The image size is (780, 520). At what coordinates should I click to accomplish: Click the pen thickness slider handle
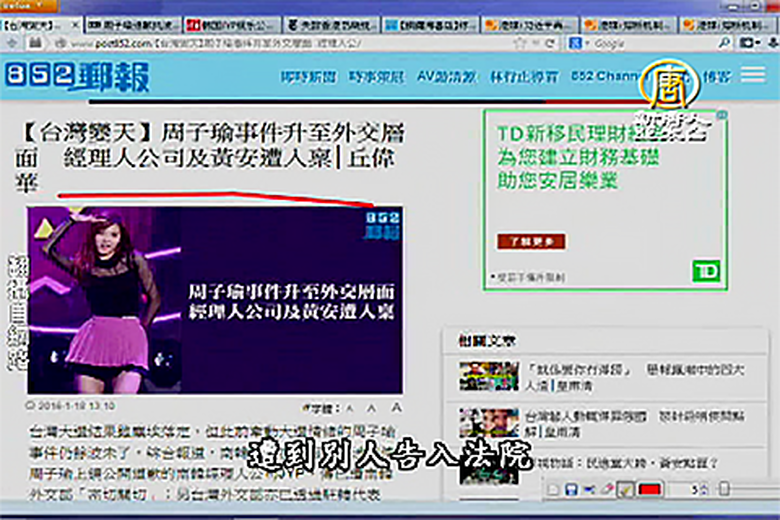726,488
